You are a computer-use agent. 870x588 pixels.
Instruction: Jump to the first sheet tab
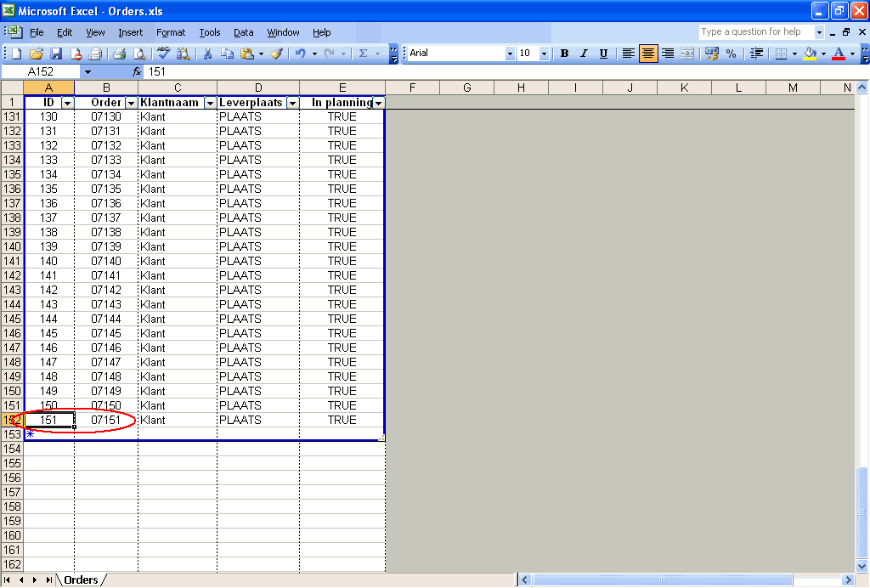[x=7, y=580]
